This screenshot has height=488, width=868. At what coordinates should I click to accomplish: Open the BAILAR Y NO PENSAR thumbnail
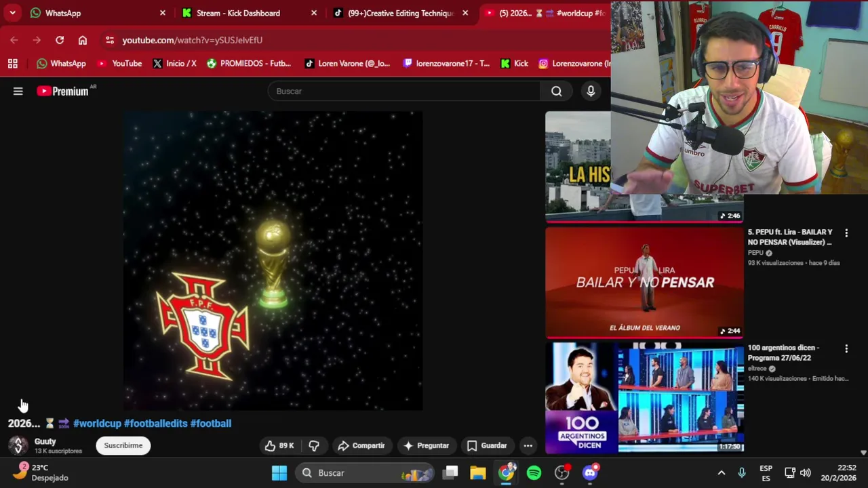click(644, 282)
